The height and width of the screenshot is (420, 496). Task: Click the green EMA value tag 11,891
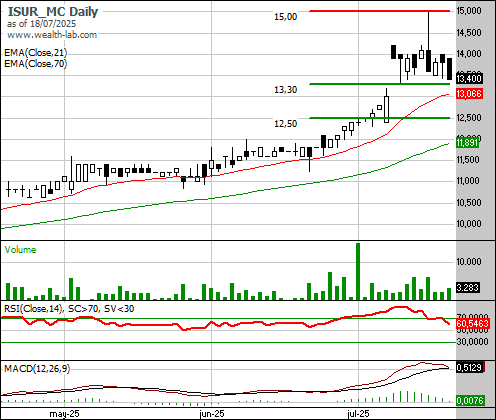[467, 143]
